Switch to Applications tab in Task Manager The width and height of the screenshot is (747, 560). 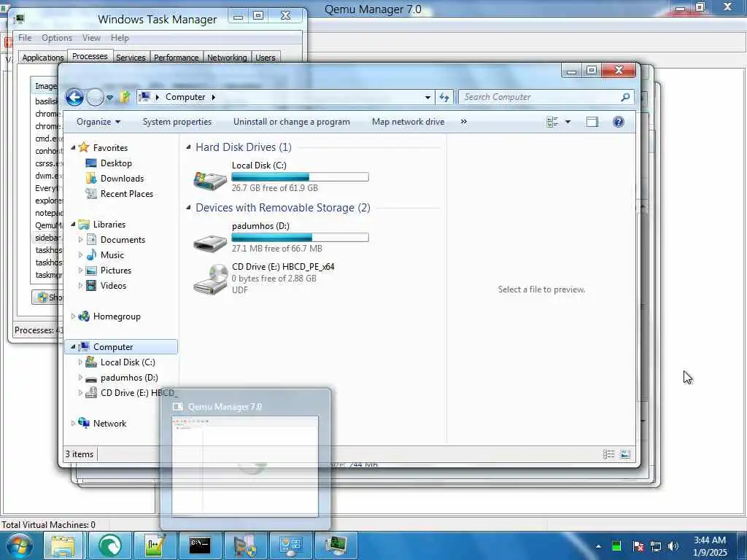coord(43,58)
